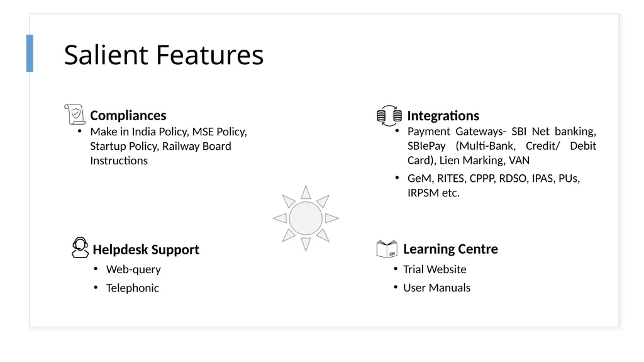Image resolution: width=644 pixels, height=362 pixels.
Task: Select the Salient Features title
Action: (x=164, y=55)
